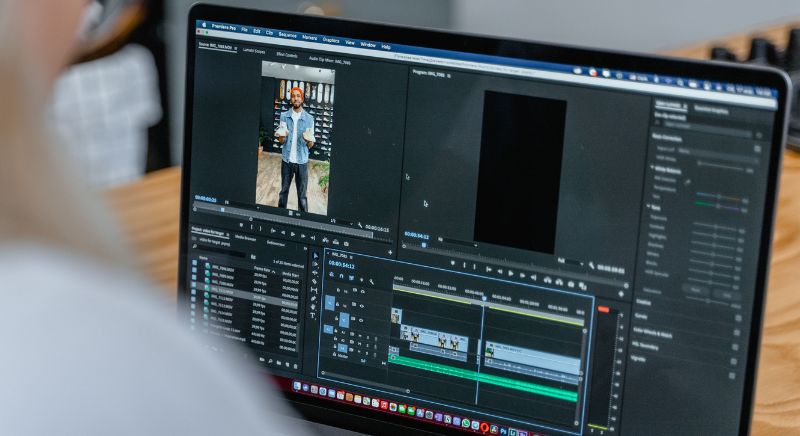Play the clip in the Source monitor
Viewport: 800px width, 436px height.
pyautogui.click(x=293, y=235)
